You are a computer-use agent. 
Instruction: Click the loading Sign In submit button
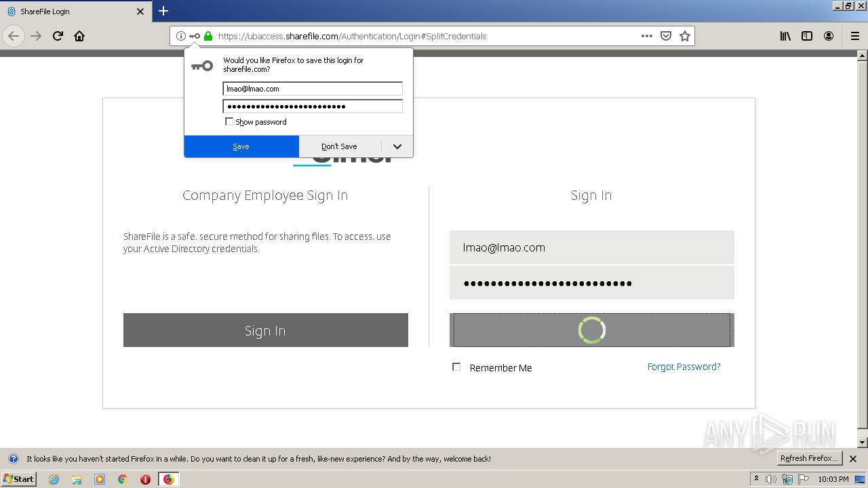[x=592, y=330]
